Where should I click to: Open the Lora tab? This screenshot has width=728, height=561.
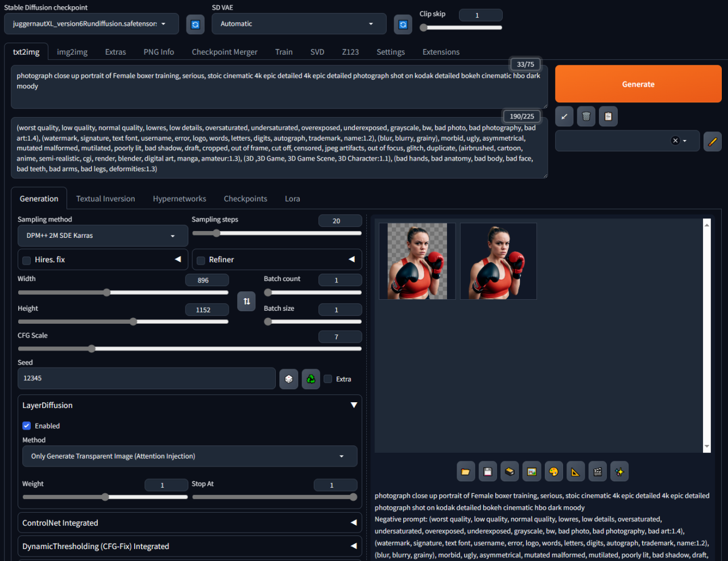(292, 199)
